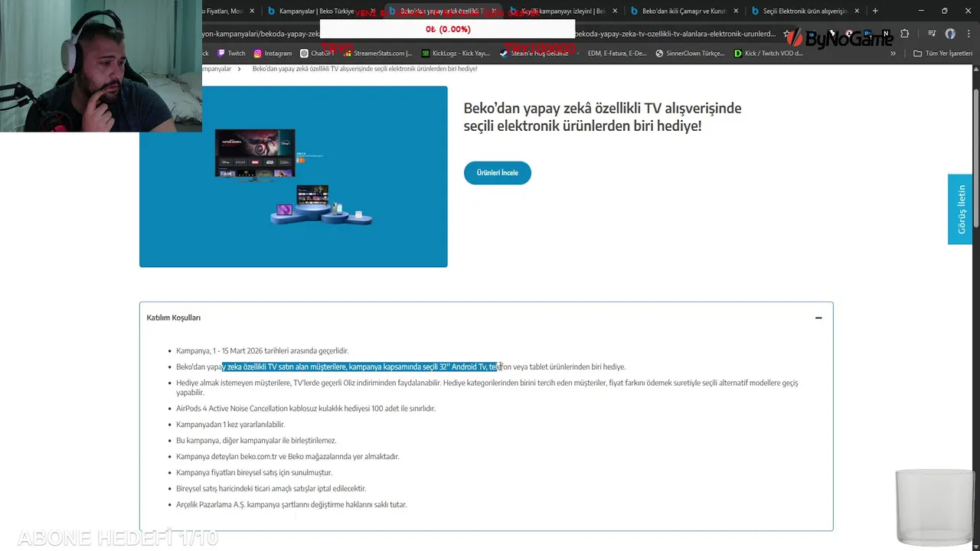Screen dimensions: 980x551
Task: Switch to Seçili Elektronik ürün alışverişi tab
Action: coord(805,11)
